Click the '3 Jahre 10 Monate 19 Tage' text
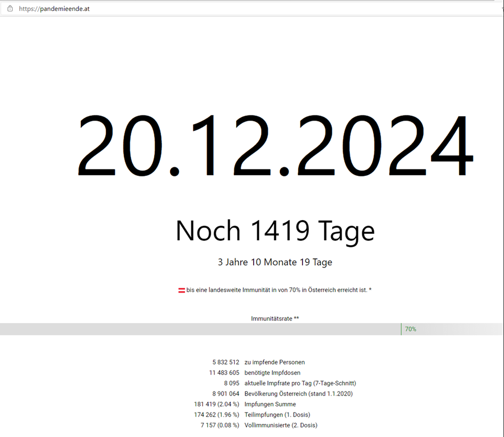504x437 pixels. [275, 262]
